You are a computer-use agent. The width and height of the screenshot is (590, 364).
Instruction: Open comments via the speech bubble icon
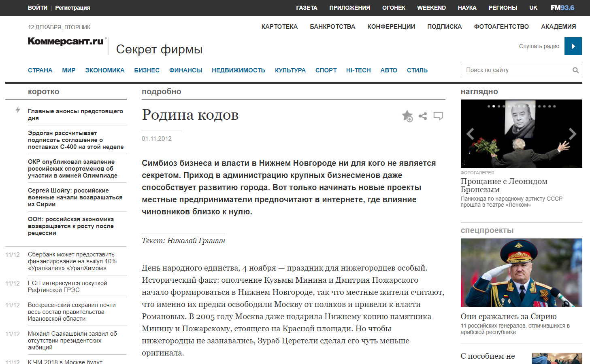[438, 116]
